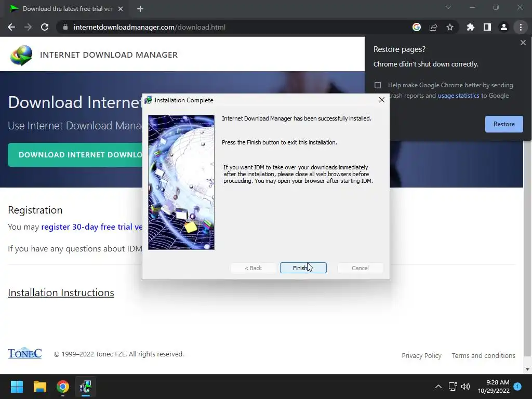Open File Explorer from the taskbar
This screenshot has height=399, width=532.
39,387
